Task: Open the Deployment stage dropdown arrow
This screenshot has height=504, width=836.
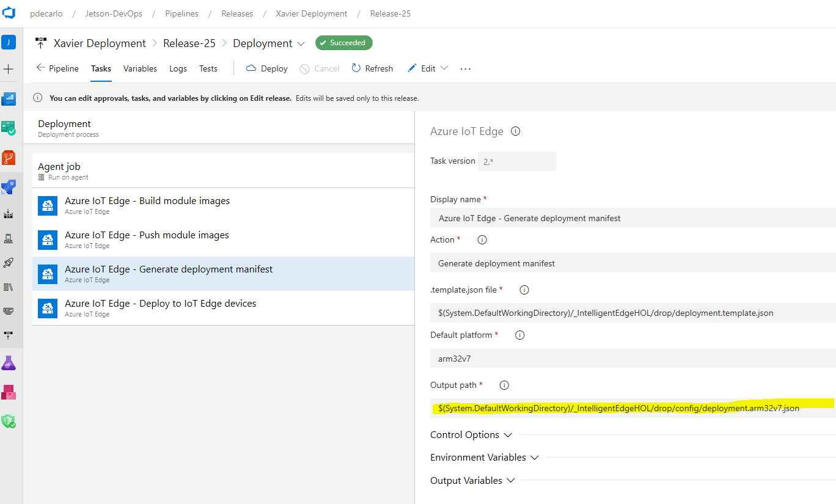Action: (x=301, y=43)
